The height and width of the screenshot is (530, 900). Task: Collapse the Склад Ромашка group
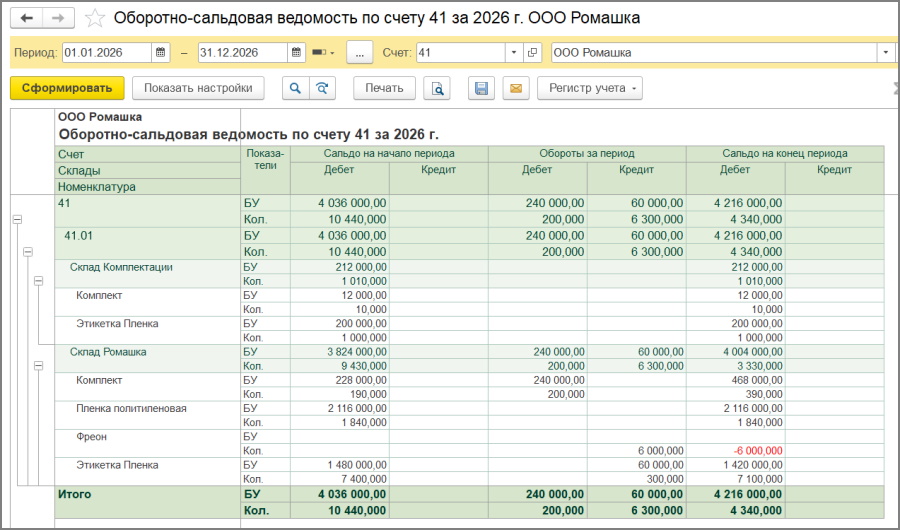39,367
